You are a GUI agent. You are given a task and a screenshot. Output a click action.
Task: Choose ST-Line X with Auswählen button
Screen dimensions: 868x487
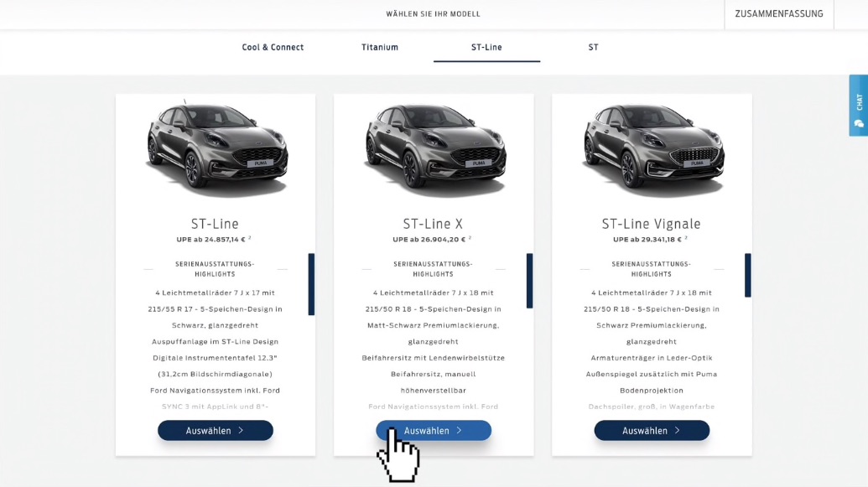[434, 431]
